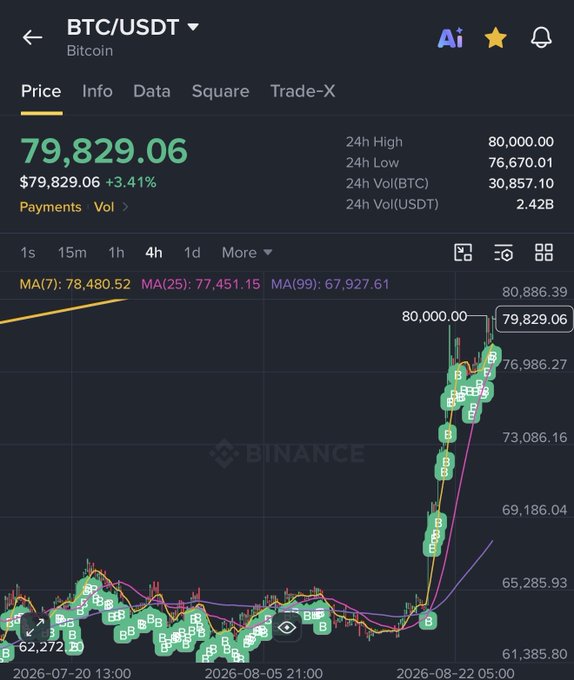Open chart indicator settings icon
The image size is (574, 680).
coord(503,252)
